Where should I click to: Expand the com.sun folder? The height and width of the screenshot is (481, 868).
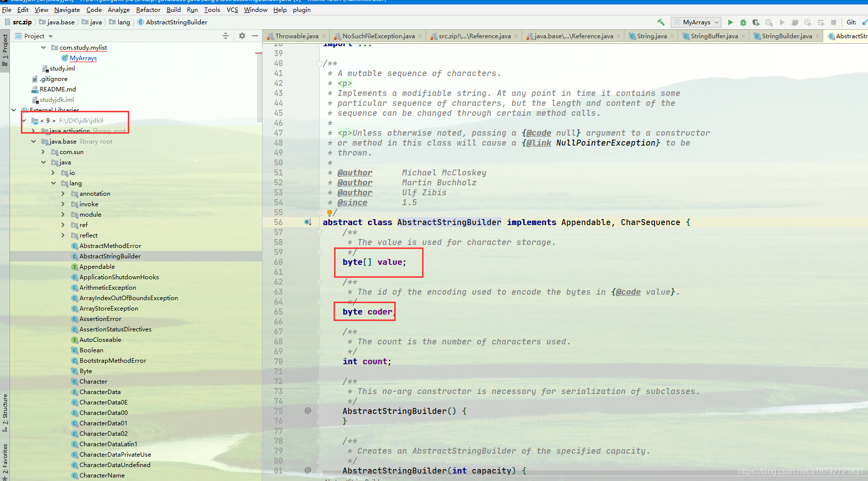click(44, 152)
